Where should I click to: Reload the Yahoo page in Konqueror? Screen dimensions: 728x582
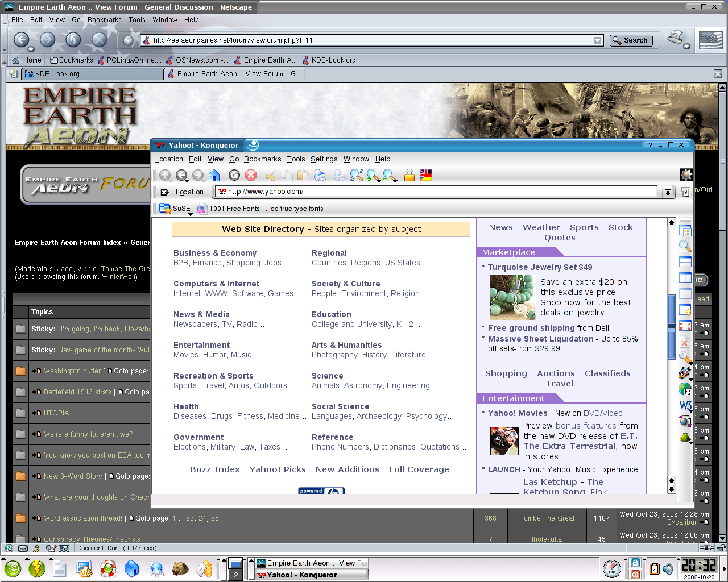point(234,176)
